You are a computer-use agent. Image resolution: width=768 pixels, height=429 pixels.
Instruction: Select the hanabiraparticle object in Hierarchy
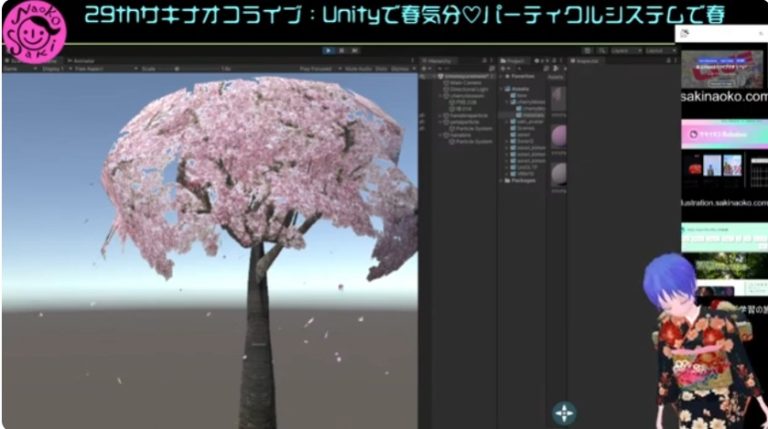tap(465, 116)
